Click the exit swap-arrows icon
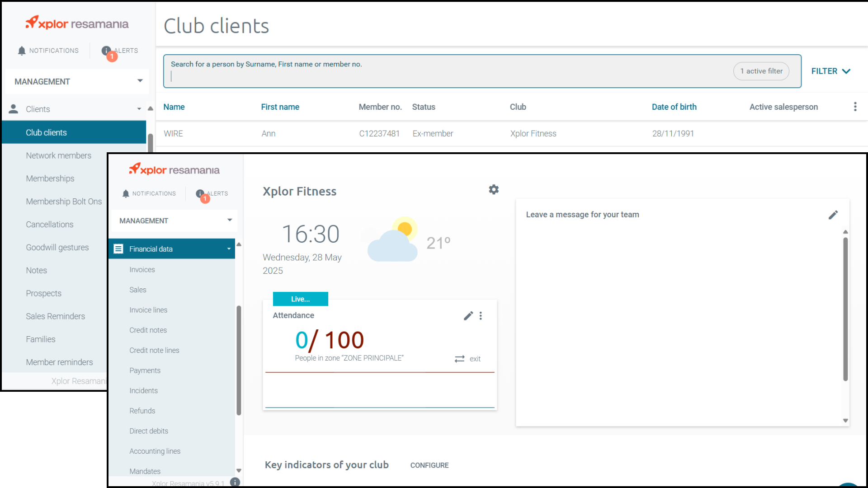Viewport: 868px width, 488px height. [x=460, y=359]
